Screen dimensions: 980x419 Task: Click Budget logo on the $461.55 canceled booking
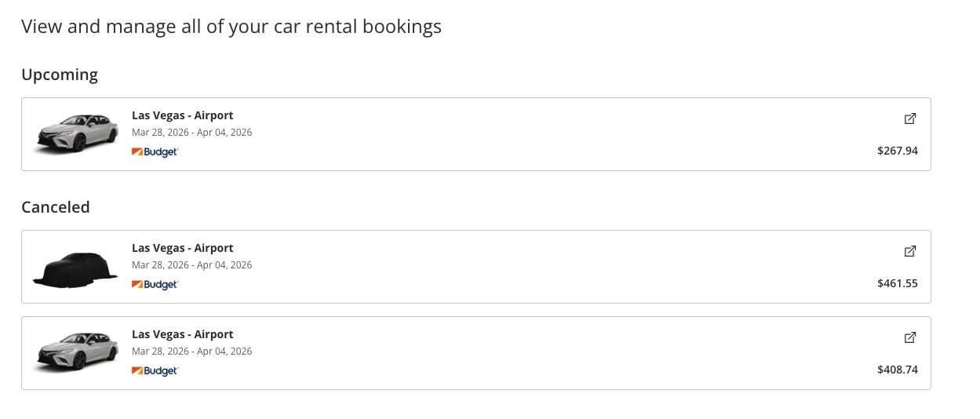[x=155, y=284]
